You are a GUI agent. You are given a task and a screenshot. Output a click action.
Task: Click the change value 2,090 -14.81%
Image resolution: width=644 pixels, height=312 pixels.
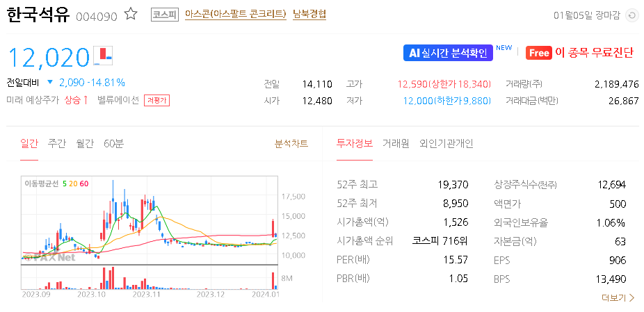pyautogui.click(x=92, y=83)
